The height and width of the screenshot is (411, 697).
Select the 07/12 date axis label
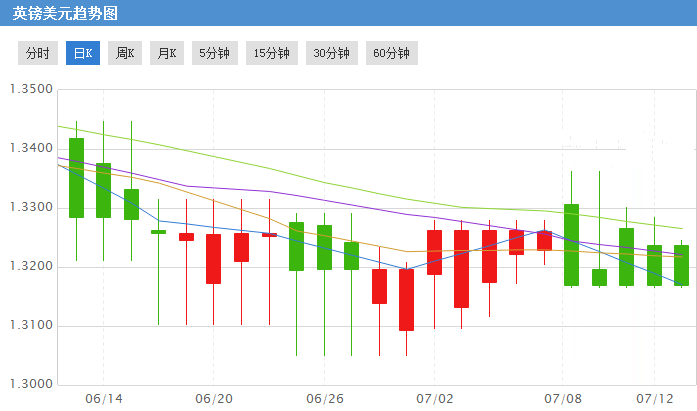654,398
